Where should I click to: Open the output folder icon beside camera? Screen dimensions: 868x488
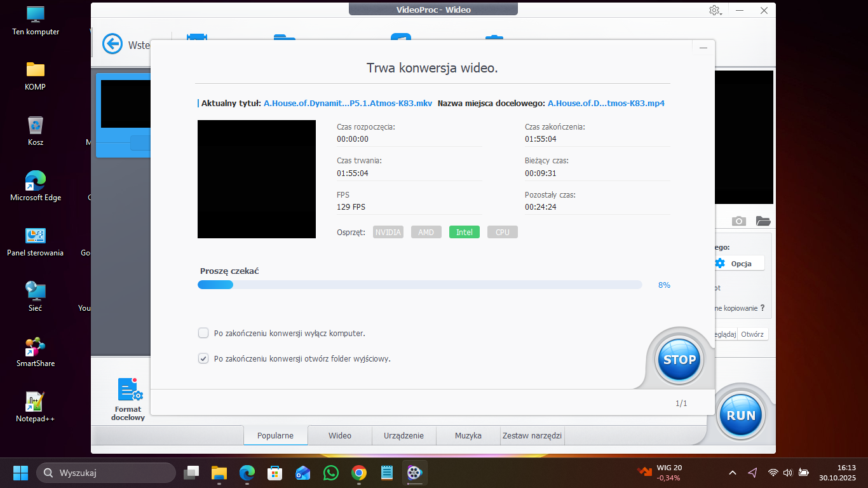(763, 221)
